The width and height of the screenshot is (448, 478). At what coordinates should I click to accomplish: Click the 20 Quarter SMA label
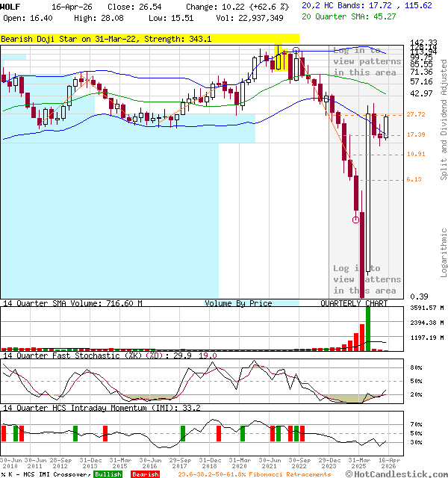coord(338,16)
